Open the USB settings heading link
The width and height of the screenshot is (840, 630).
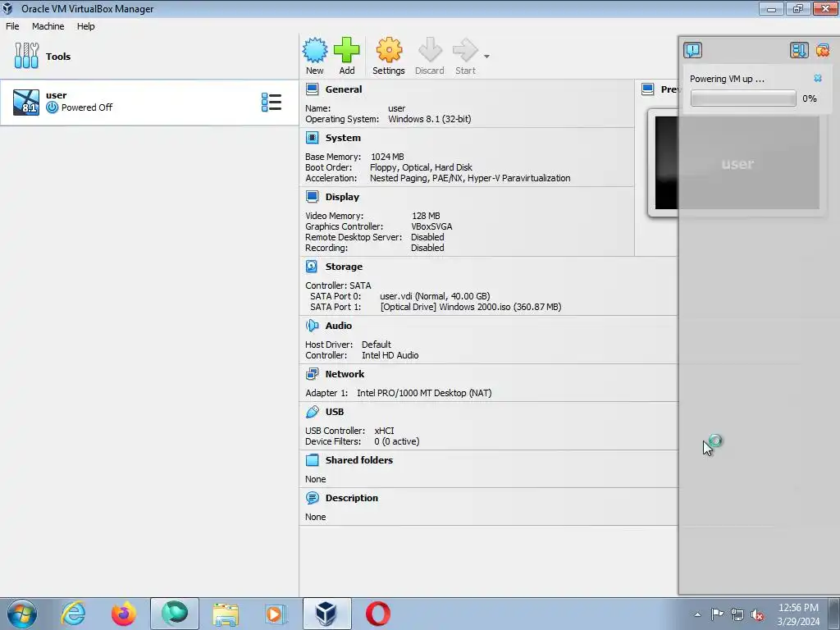click(x=335, y=412)
